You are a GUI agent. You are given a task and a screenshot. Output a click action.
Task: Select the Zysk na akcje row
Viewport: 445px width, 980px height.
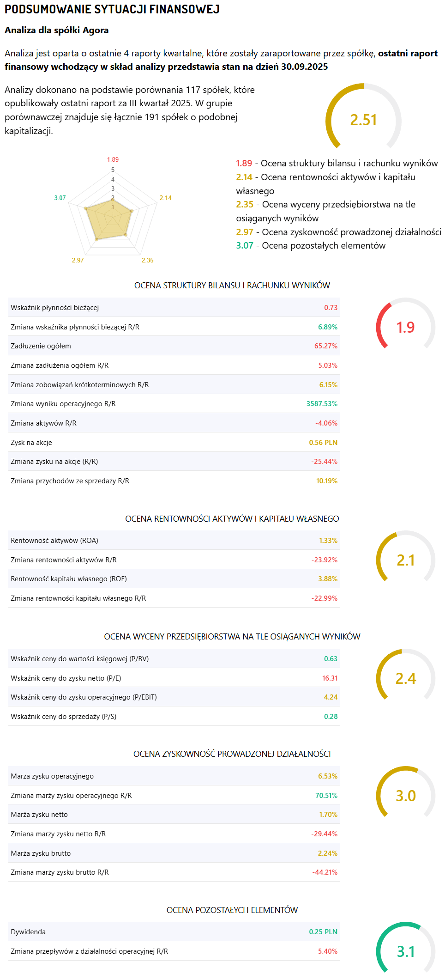(x=174, y=443)
